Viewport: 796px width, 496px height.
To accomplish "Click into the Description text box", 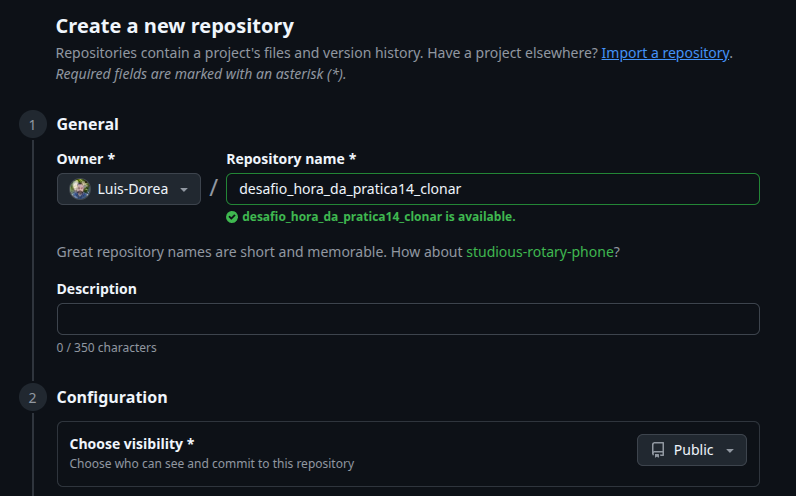I will 408,319.
